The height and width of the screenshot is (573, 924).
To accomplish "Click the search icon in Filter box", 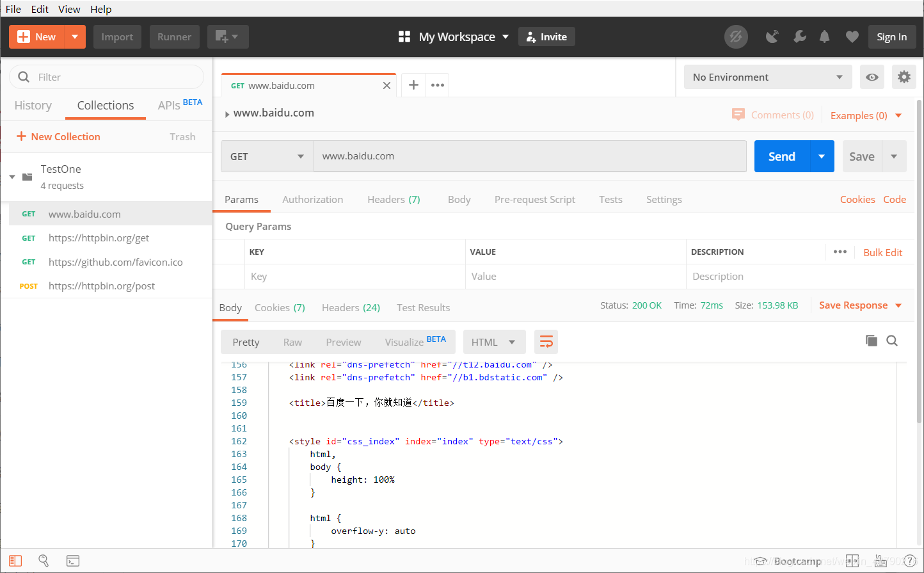I will coord(24,77).
